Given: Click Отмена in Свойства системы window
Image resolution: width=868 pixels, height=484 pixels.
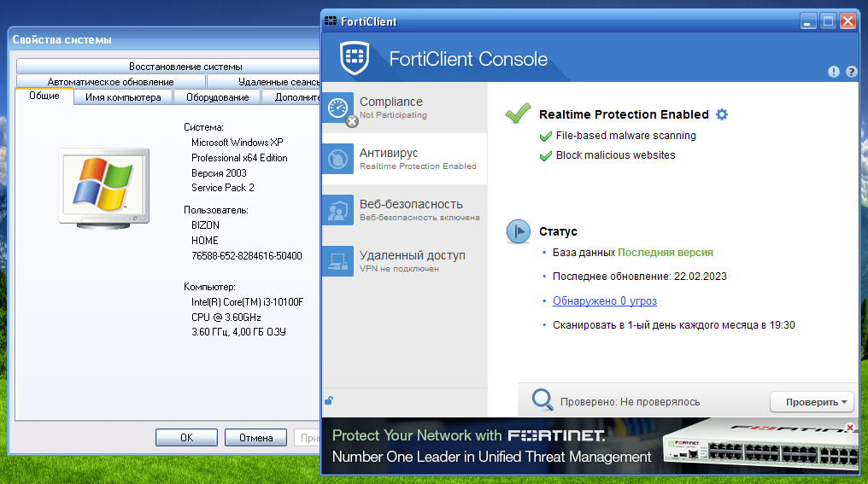Looking at the screenshot, I should point(255,438).
